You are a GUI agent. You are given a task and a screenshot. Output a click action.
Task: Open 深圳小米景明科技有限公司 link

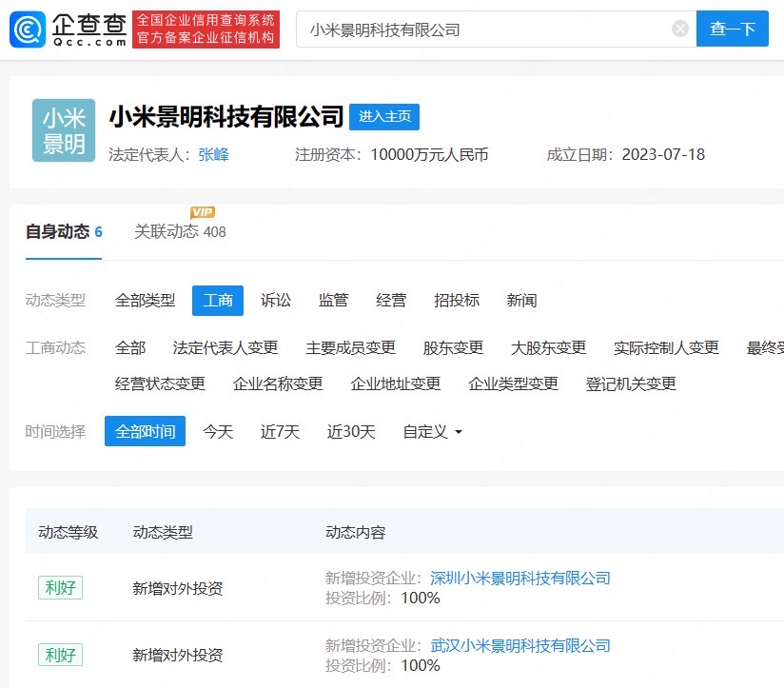tap(520, 578)
